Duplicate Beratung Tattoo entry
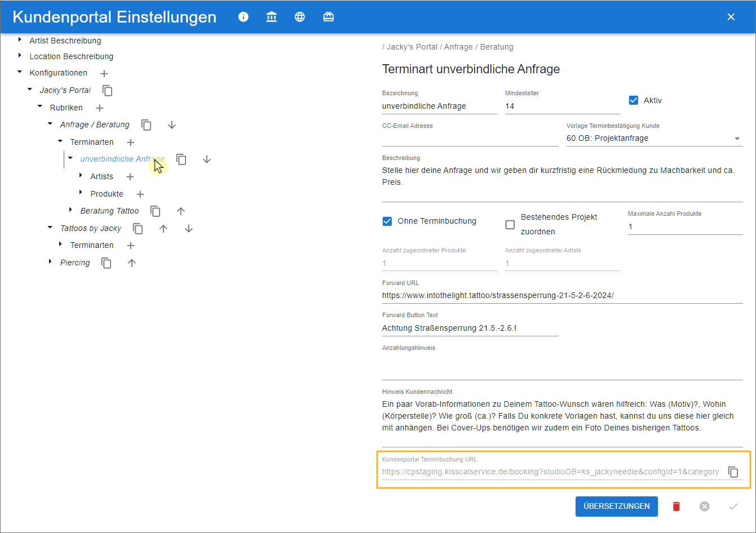The image size is (756, 533). click(x=155, y=211)
